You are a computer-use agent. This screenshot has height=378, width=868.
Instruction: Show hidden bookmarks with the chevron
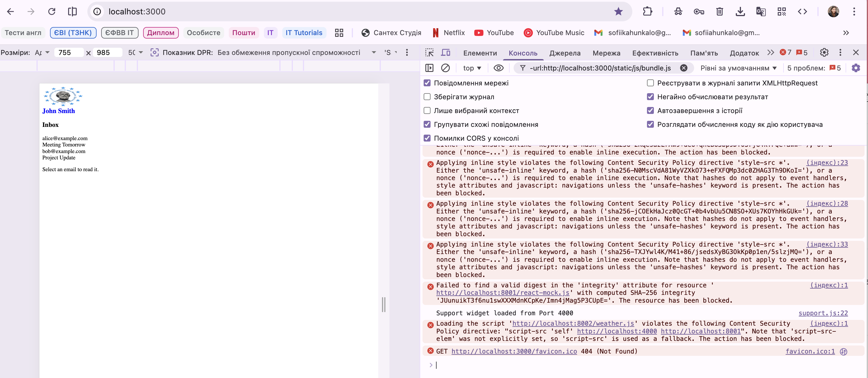coord(846,33)
